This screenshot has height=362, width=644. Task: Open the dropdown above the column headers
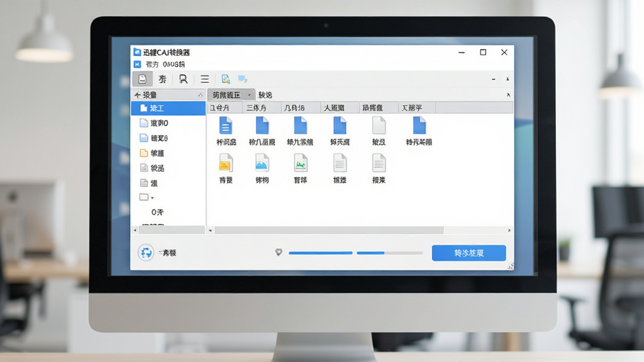[231, 95]
